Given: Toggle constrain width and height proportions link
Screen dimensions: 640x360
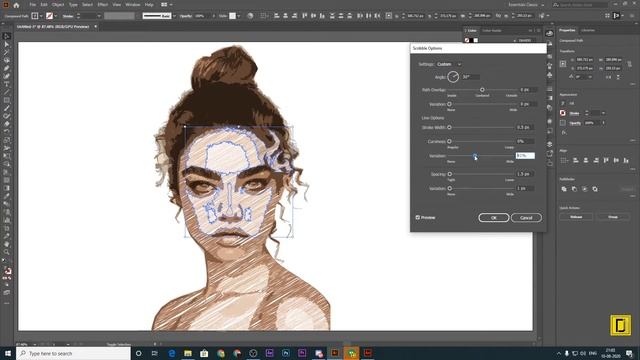Looking at the screenshot, I should click(629, 64).
